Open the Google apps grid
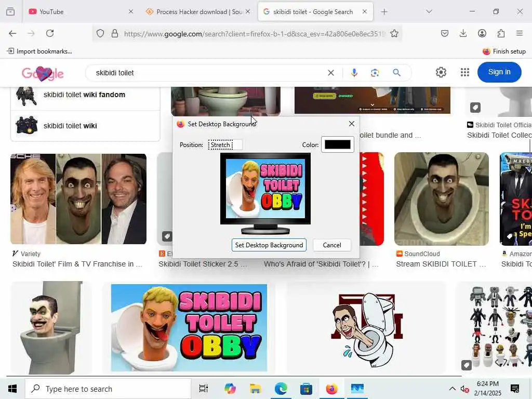This screenshot has width=532, height=399. click(465, 72)
